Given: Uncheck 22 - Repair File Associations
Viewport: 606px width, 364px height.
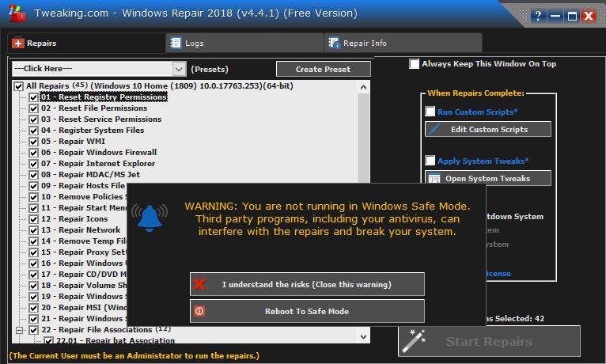Looking at the screenshot, I should pyautogui.click(x=34, y=330).
